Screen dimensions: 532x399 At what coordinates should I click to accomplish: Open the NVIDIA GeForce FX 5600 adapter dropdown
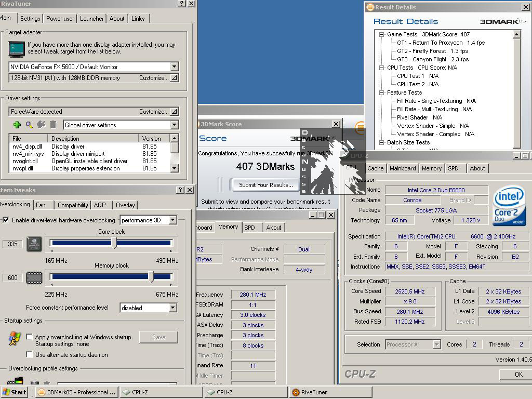[x=174, y=67]
